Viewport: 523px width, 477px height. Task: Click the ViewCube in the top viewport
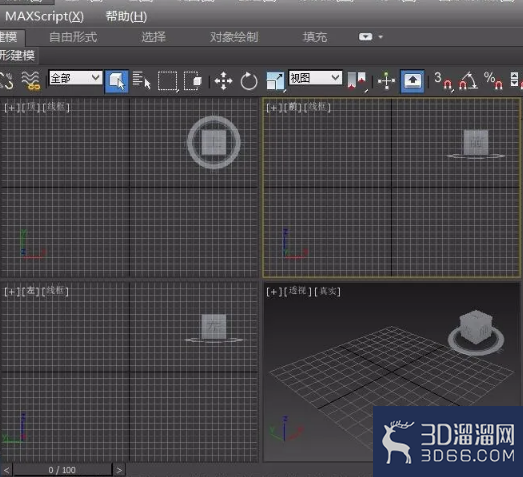click(214, 142)
